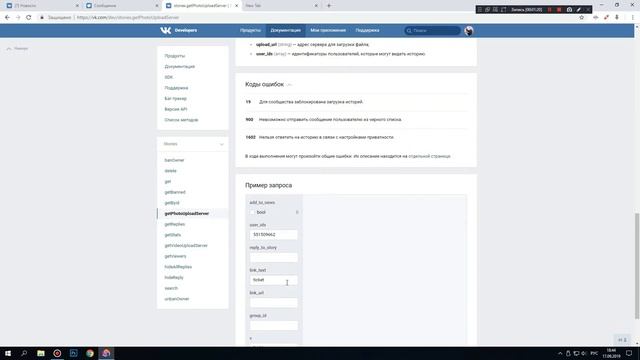
Task: Tick the add_to_news bool checkbox
Action: (252, 212)
